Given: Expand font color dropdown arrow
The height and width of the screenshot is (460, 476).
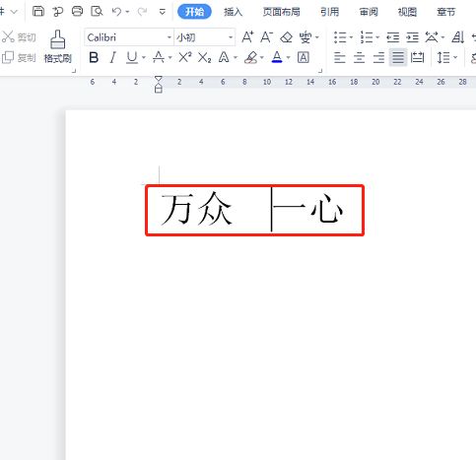Looking at the screenshot, I should click(289, 58).
